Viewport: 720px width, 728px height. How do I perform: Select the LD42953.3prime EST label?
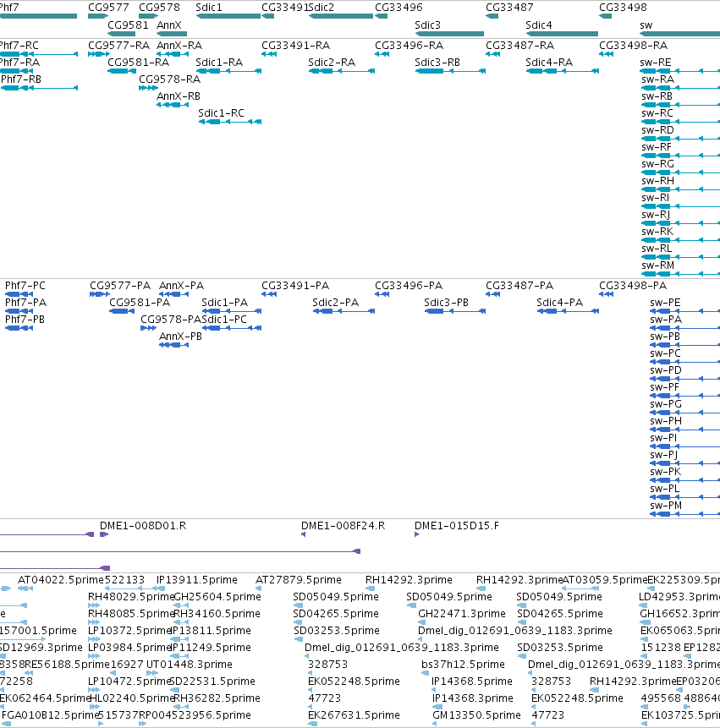tap(679, 597)
